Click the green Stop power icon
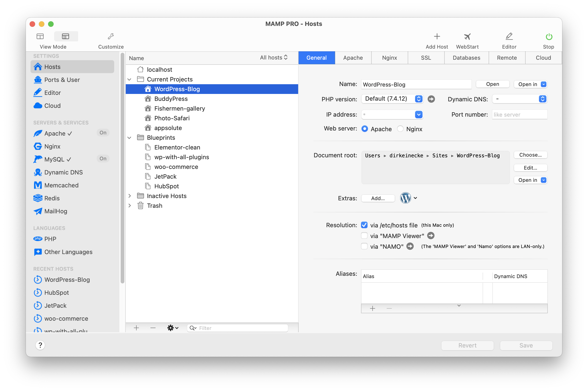This screenshot has width=588, height=391. click(x=549, y=37)
